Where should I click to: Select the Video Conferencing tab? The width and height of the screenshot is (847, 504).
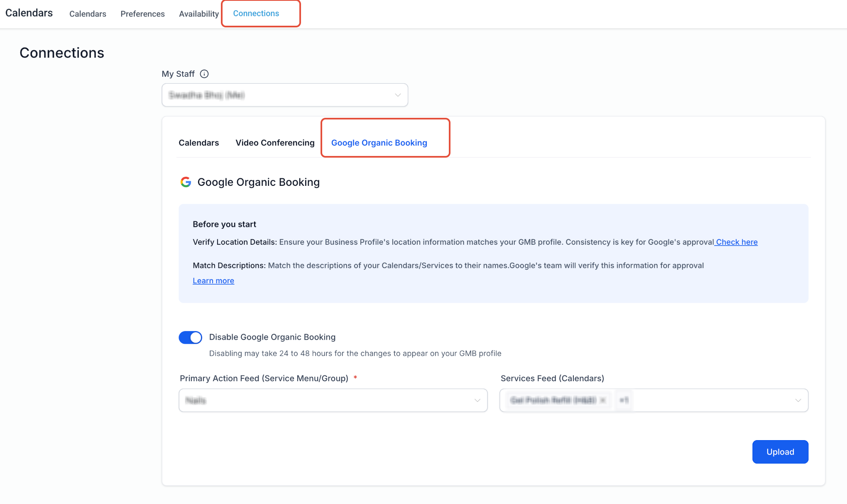coord(275,143)
